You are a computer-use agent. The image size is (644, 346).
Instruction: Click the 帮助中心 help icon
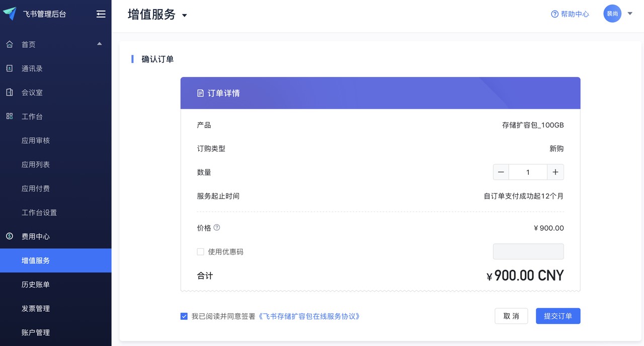[555, 14]
